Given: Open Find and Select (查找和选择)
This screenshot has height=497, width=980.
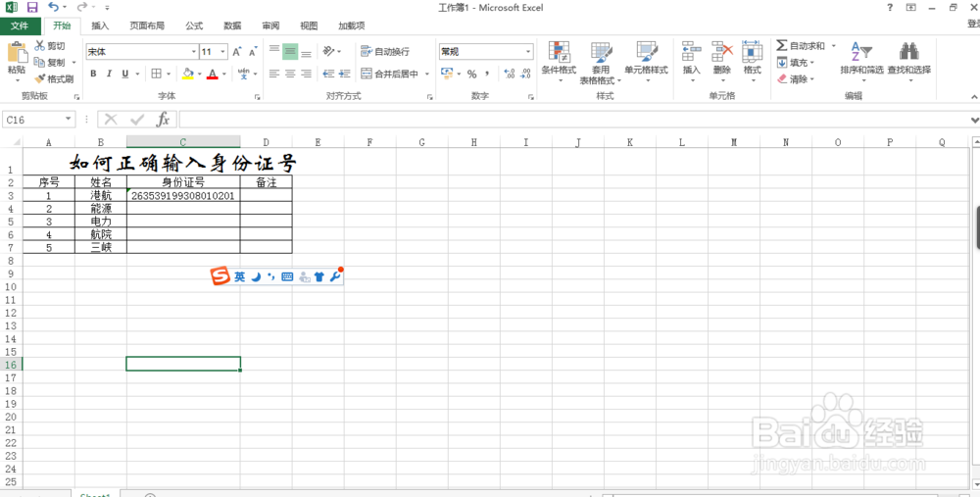Looking at the screenshot, I should [x=908, y=62].
